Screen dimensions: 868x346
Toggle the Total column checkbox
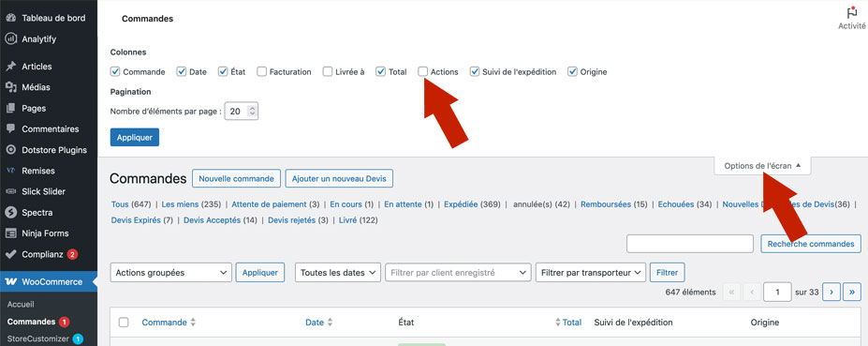click(381, 71)
